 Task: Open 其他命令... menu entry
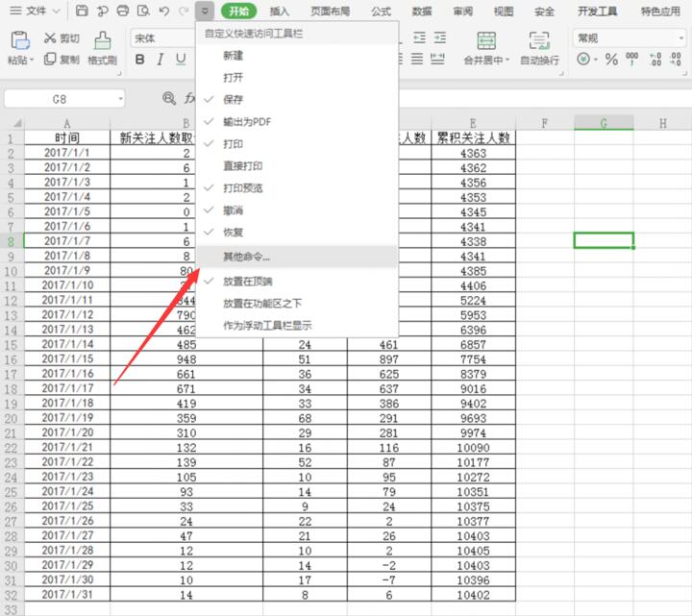[x=297, y=257]
